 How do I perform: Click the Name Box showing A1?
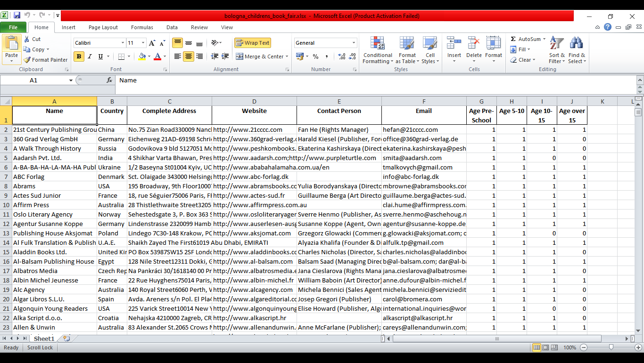pyautogui.click(x=34, y=81)
